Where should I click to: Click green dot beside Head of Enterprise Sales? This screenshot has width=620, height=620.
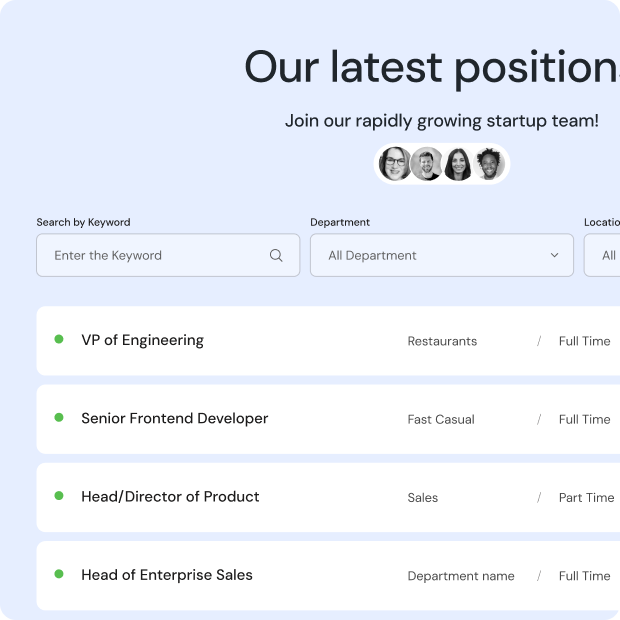(59, 574)
